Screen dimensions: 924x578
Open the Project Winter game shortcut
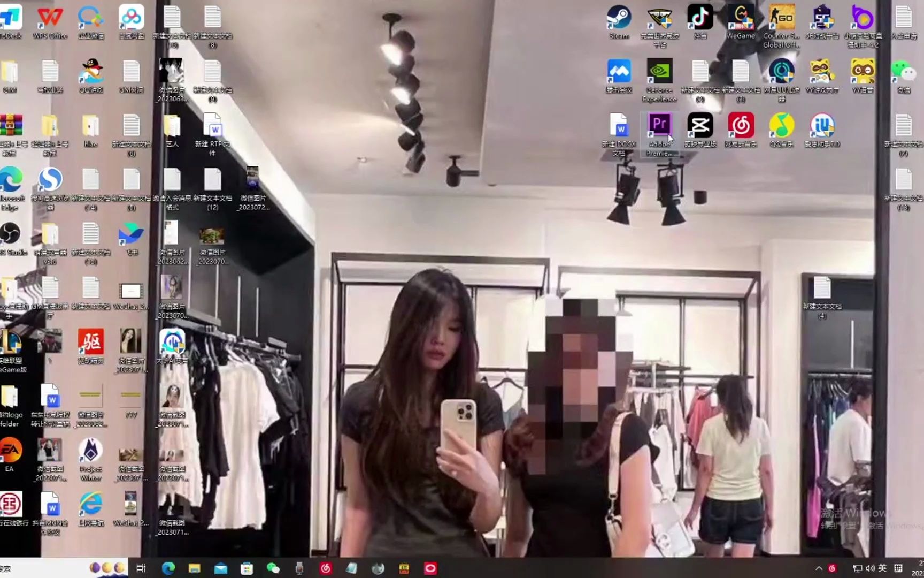(x=90, y=459)
